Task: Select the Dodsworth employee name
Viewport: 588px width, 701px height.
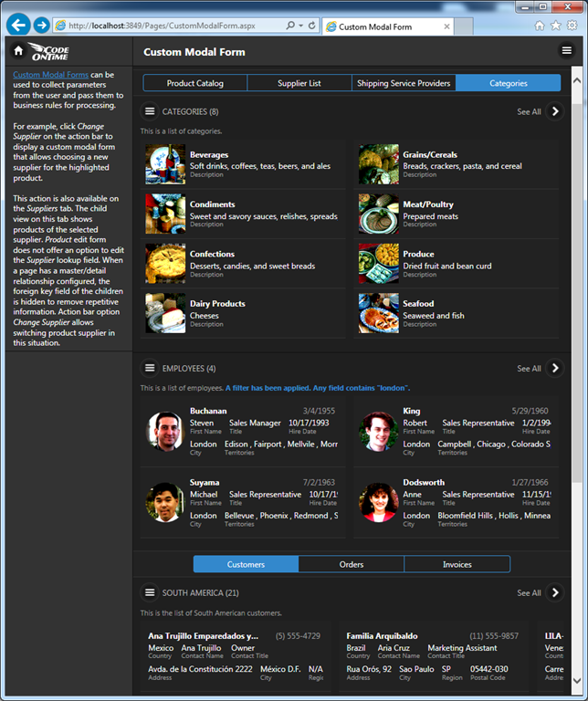Action: [424, 482]
